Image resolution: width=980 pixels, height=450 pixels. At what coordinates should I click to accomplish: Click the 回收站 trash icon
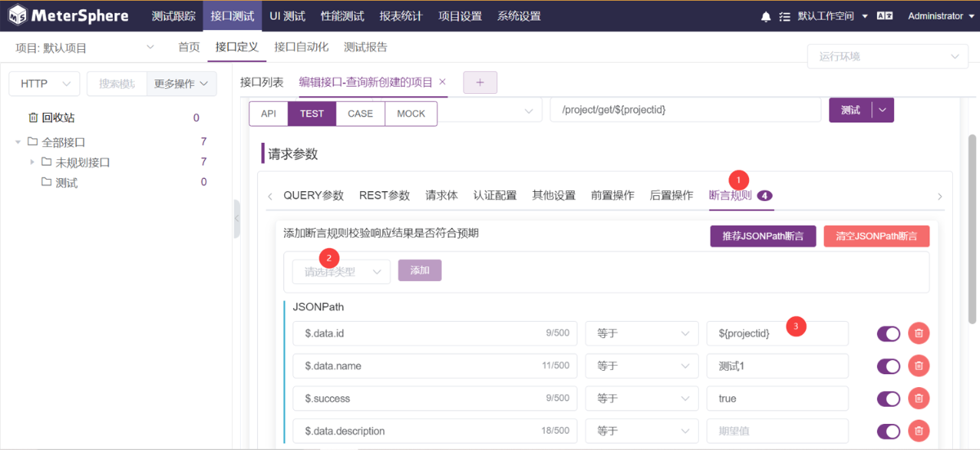click(x=33, y=118)
